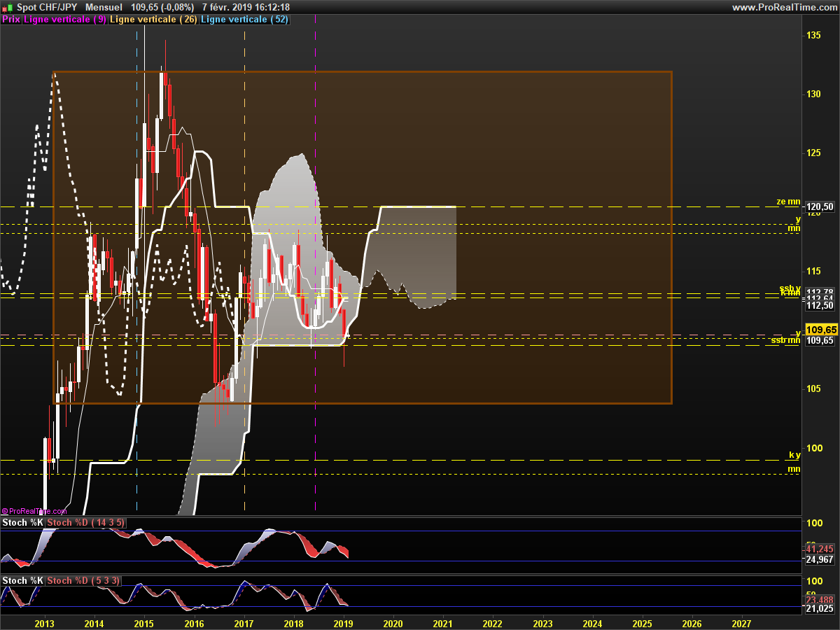The height and width of the screenshot is (630, 840).
Task: Select the Ligne verticale (9) label
Action: (65, 20)
